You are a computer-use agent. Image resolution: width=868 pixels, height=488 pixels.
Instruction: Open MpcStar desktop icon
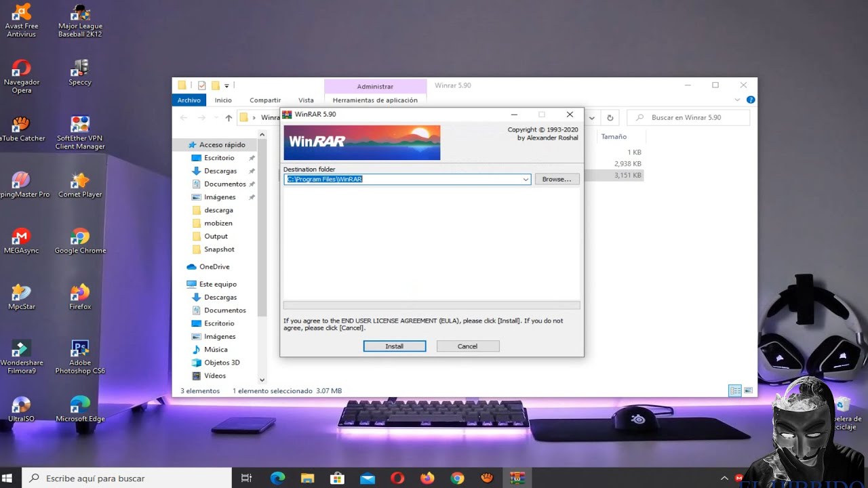[22, 298]
